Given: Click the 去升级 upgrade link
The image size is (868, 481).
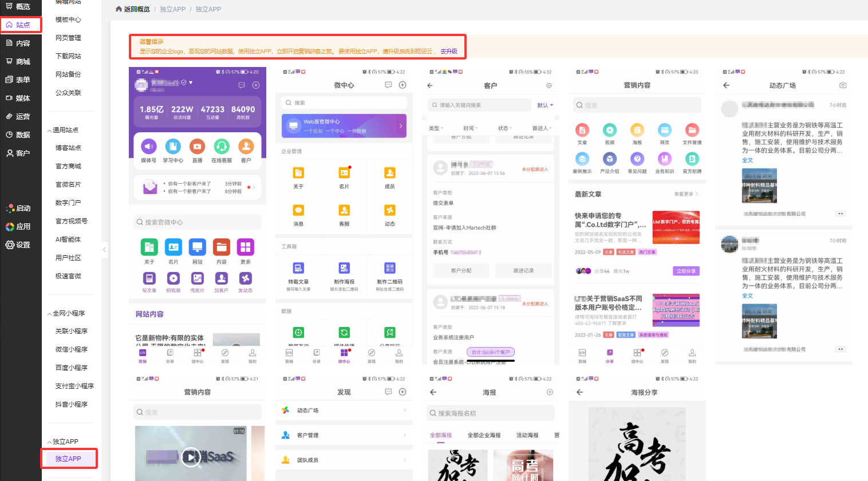Looking at the screenshot, I should [449, 51].
